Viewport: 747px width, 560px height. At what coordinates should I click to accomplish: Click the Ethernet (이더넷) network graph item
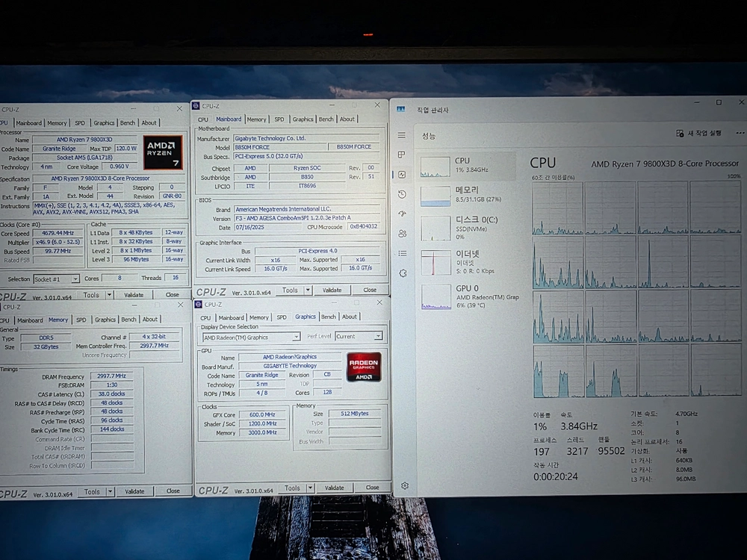pyautogui.click(x=467, y=262)
